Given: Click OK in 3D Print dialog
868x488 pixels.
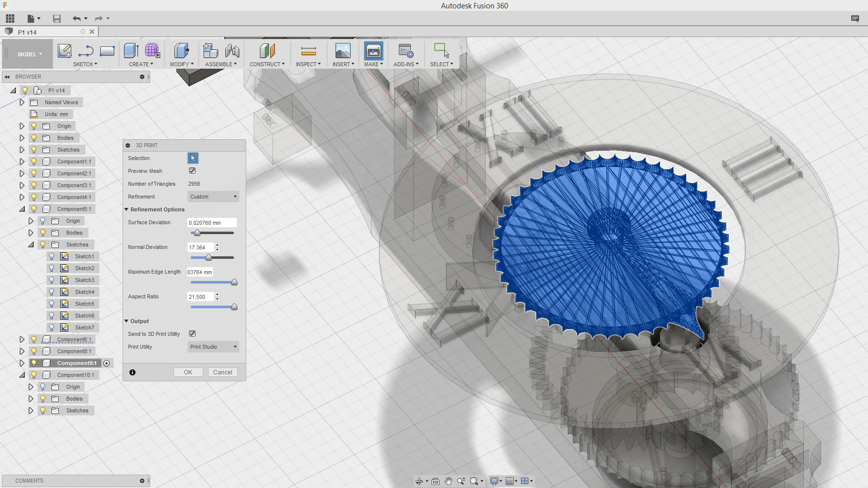Looking at the screenshot, I should 188,372.
